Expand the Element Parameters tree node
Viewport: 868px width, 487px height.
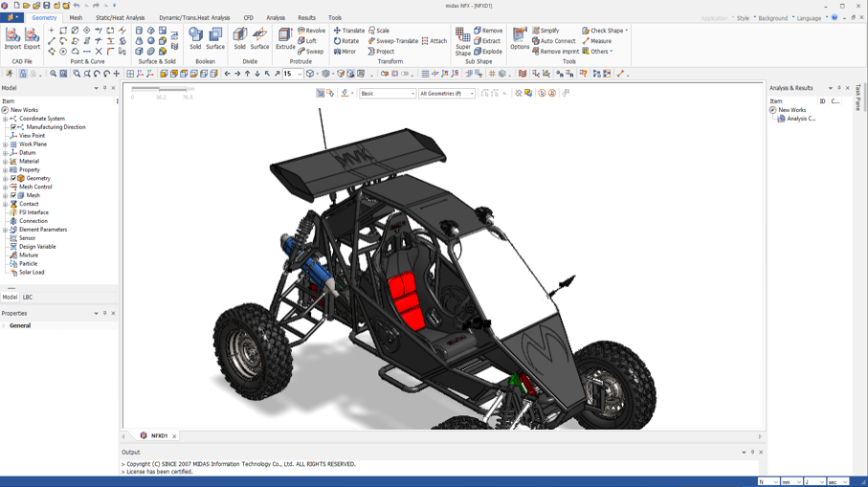pyautogui.click(x=5, y=230)
